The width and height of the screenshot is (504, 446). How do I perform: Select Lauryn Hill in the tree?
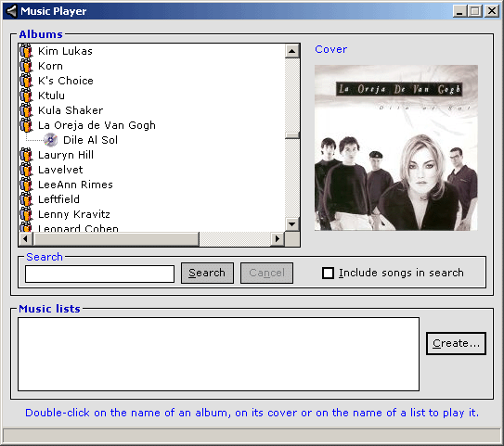click(66, 155)
